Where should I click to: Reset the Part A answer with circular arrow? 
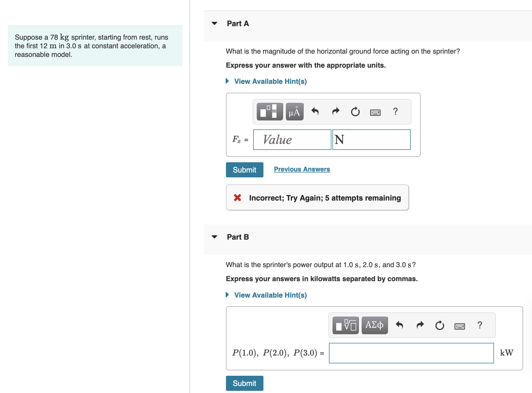pos(355,111)
